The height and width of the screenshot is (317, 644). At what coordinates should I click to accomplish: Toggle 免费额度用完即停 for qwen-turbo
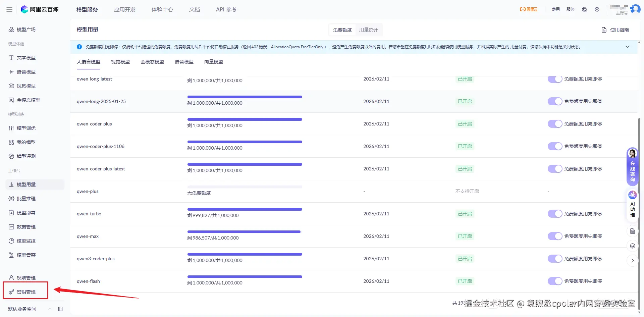(555, 214)
